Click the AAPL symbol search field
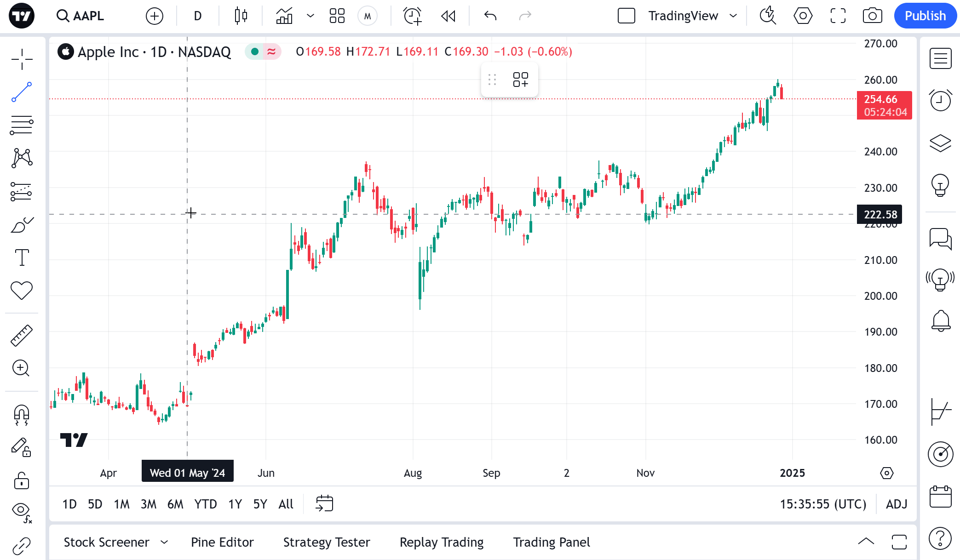 click(87, 16)
